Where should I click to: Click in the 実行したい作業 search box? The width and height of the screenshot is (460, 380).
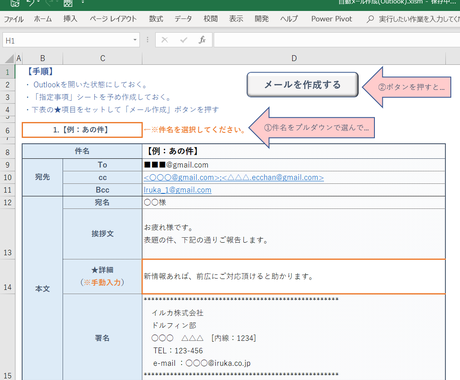coord(419,19)
